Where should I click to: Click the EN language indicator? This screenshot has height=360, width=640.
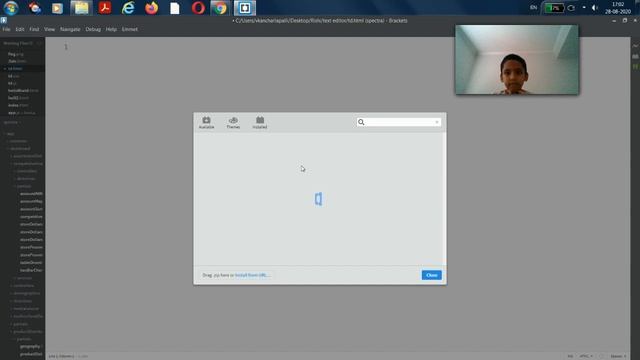click(533, 7)
